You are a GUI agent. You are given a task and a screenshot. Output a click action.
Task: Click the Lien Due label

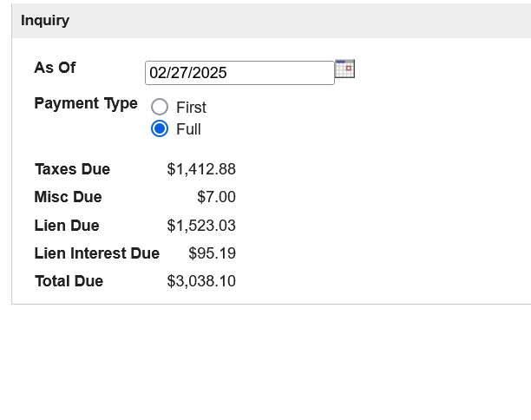pos(67,226)
